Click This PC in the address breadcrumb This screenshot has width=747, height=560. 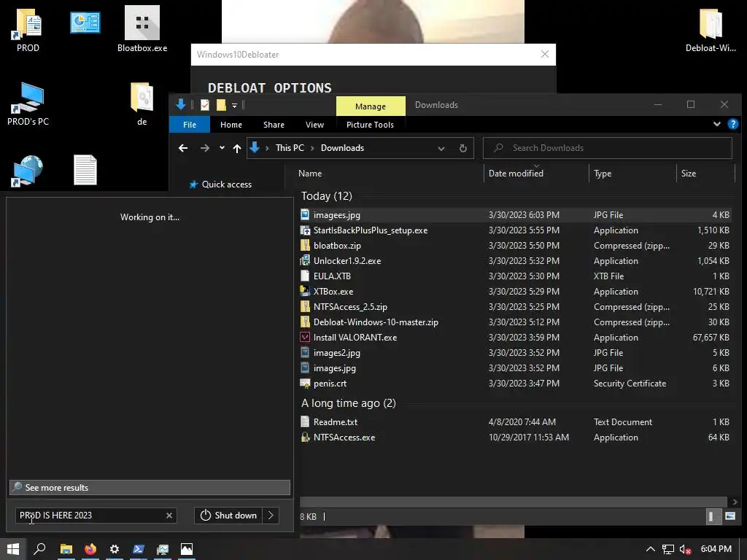pos(290,148)
